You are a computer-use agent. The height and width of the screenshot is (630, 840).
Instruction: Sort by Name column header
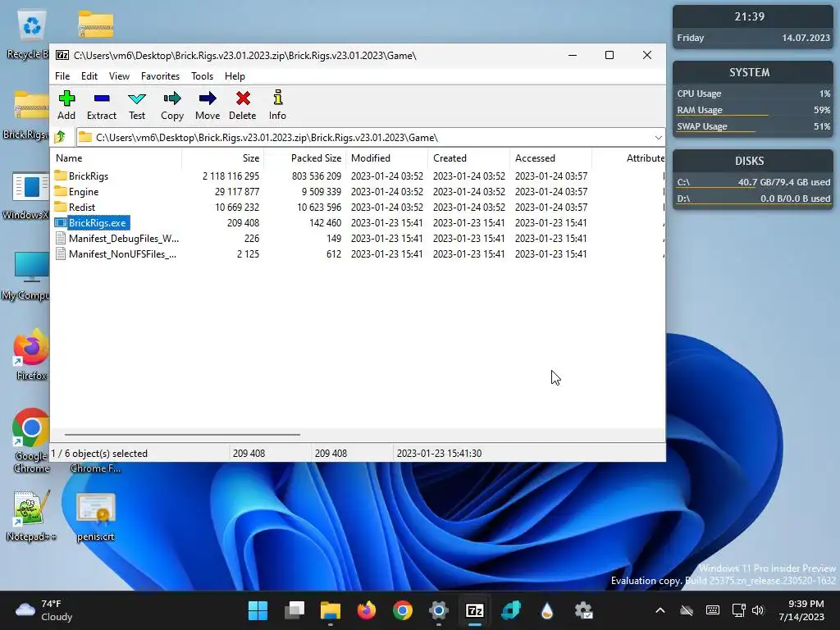(x=116, y=158)
